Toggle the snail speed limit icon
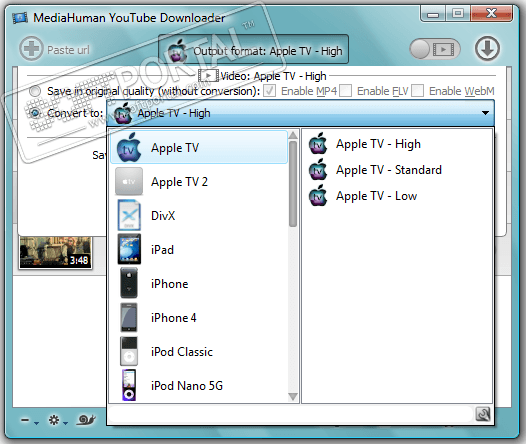The image size is (526, 444). (x=87, y=420)
